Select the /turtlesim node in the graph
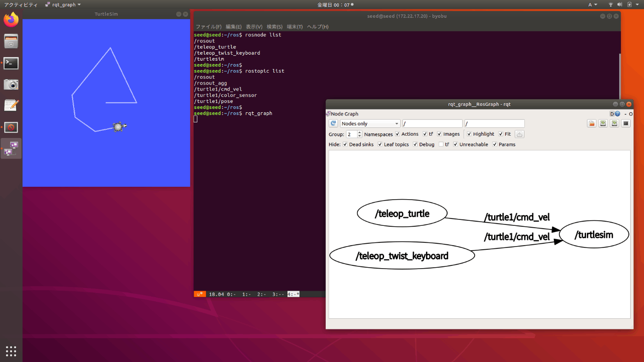The height and width of the screenshot is (362, 644). point(594,235)
